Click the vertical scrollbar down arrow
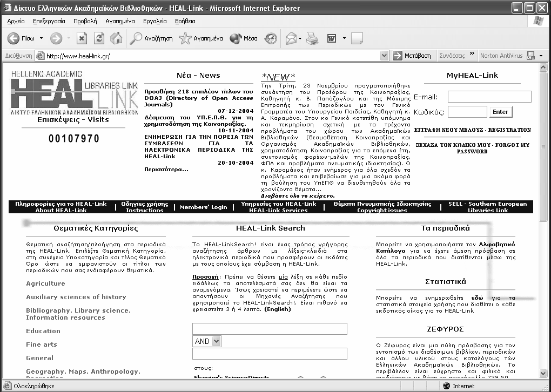This screenshot has height=392, width=551. [543, 373]
